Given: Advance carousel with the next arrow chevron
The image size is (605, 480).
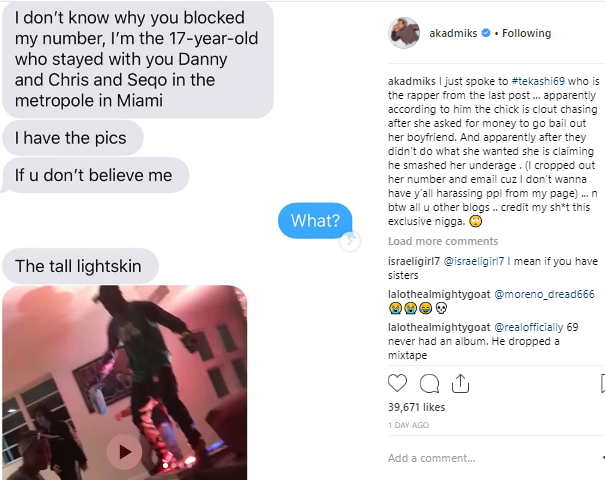Looking at the screenshot, I should click(x=350, y=241).
